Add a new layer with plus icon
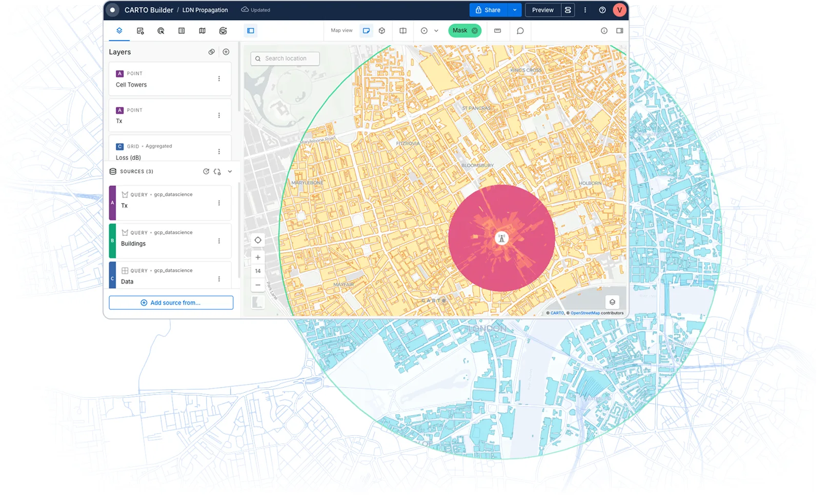 [x=226, y=52]
